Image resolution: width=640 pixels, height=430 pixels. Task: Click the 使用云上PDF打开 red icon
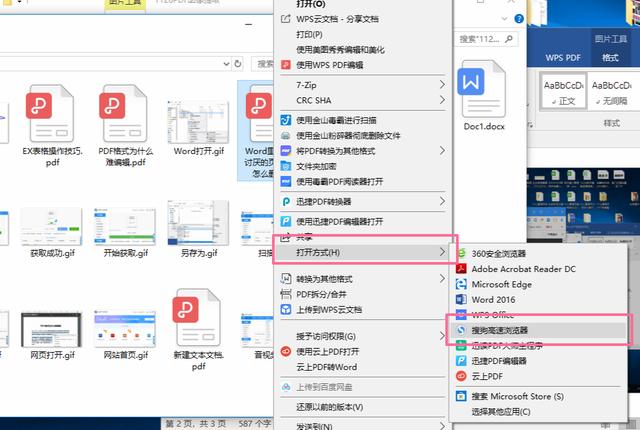click(x=286, y=352)
